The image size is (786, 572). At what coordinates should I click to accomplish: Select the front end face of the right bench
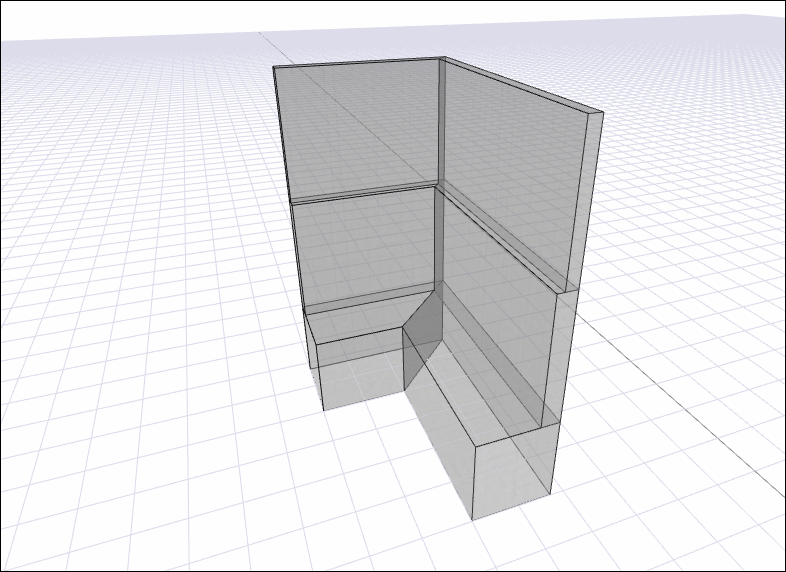tap(514, 471)
